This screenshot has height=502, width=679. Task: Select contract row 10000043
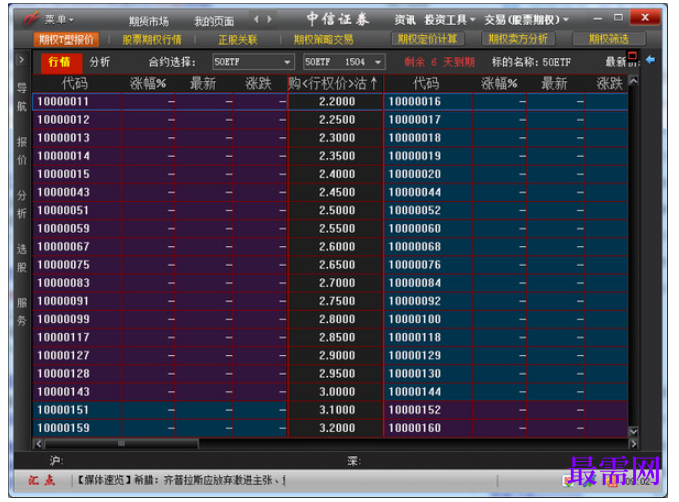[160, 192]
